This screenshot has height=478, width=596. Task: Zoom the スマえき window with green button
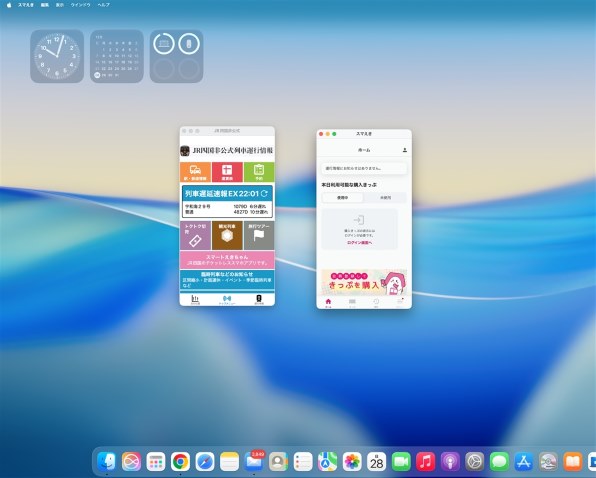coord(334,134)
